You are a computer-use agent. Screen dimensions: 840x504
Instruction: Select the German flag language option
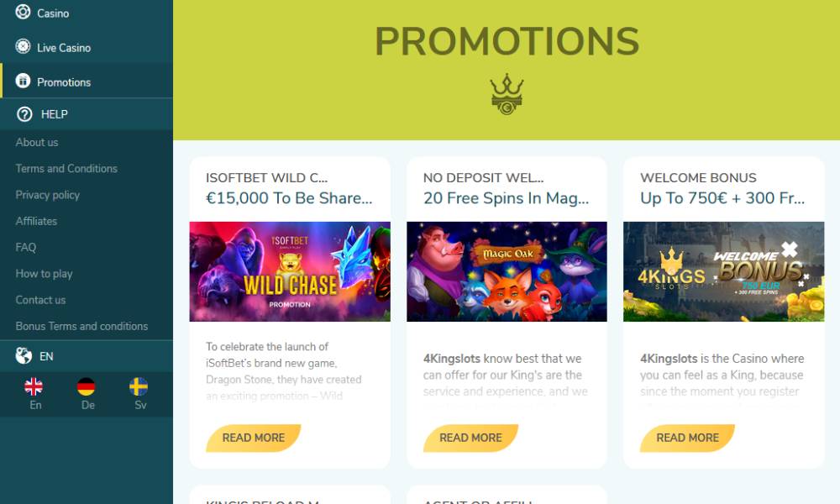click(x=87, y=386)
